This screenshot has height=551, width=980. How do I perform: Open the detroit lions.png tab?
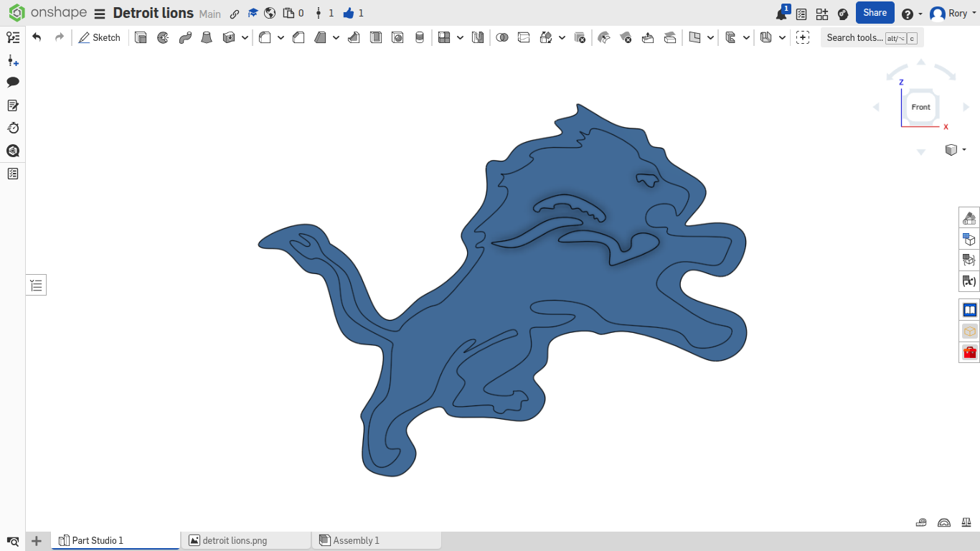(246, 540)
